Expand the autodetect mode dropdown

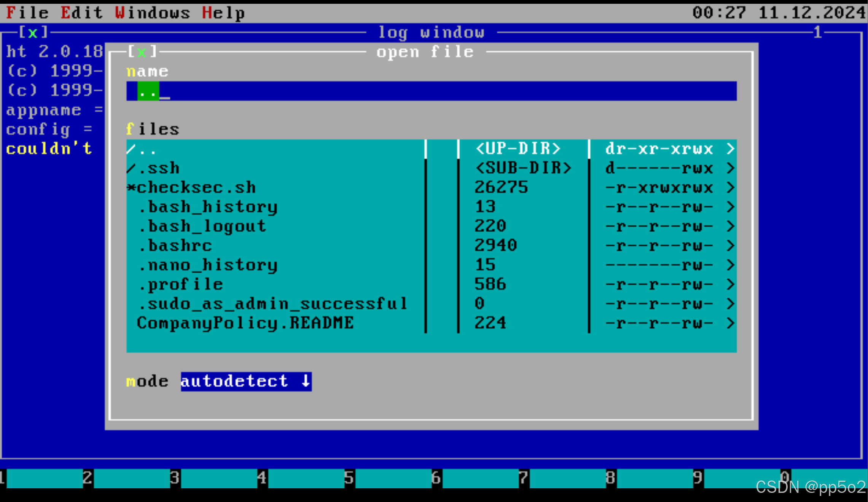coord(246,381)
